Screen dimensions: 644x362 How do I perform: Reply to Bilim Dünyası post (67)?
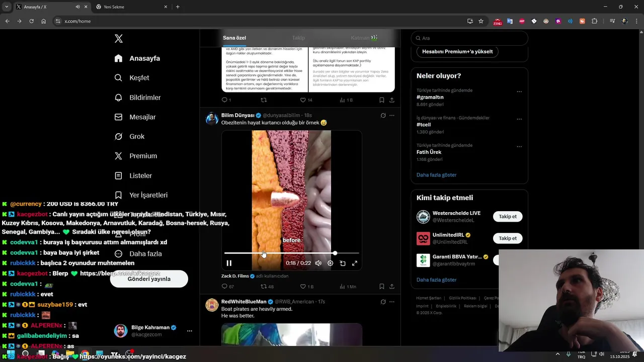[227, 287]
